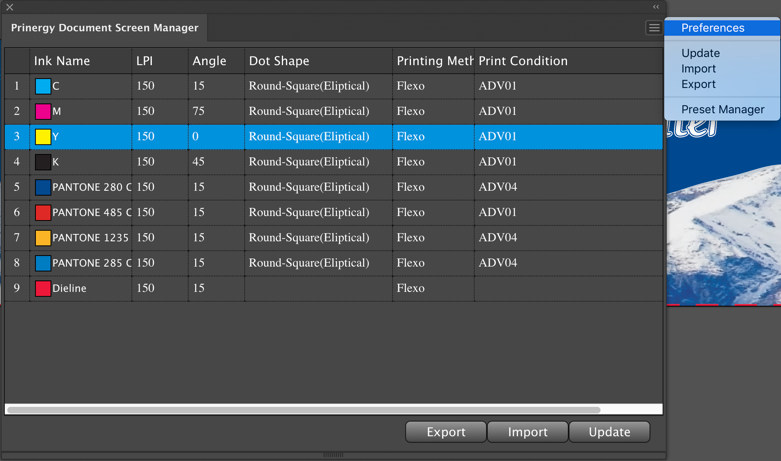Viewport: 781px width, 461px height.
Task: Click the Update button at bottom
Action: coord(609,432)
